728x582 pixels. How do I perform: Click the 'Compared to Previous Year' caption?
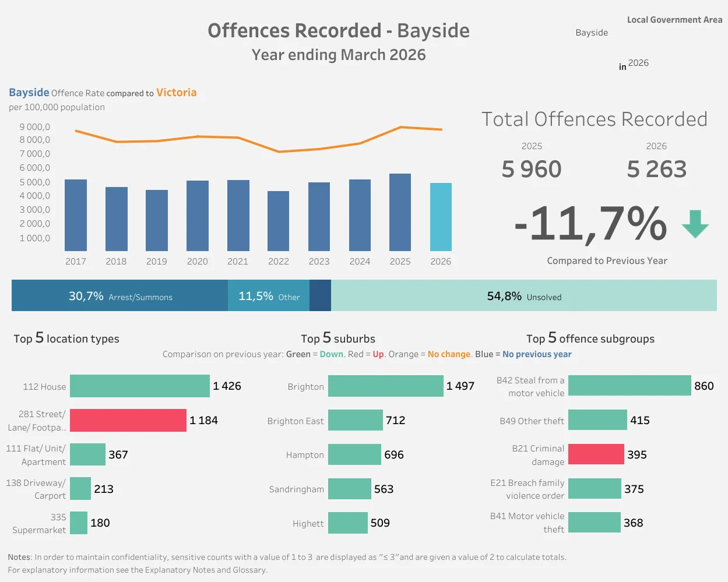pos(607,261)
